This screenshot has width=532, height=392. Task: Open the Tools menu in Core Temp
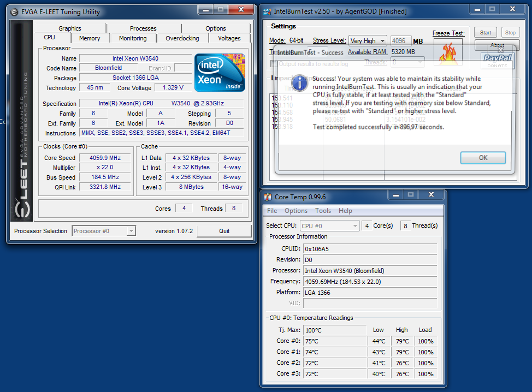click(x=323, y=211)
